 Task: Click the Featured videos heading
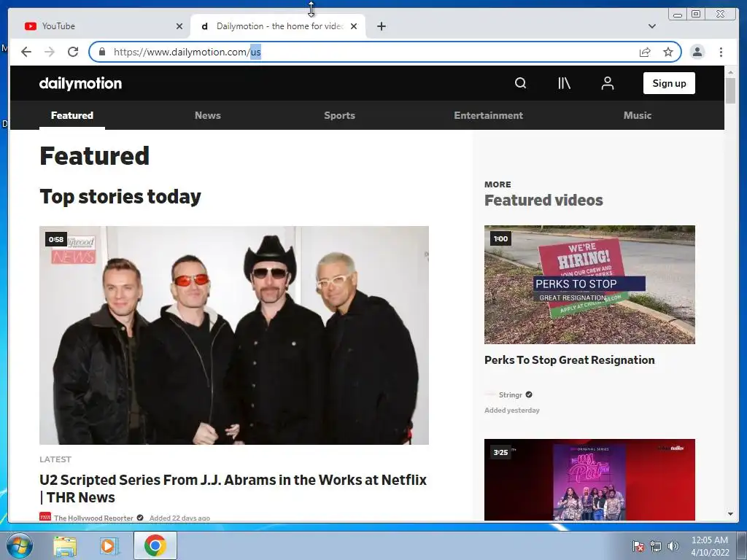point(543,201)
